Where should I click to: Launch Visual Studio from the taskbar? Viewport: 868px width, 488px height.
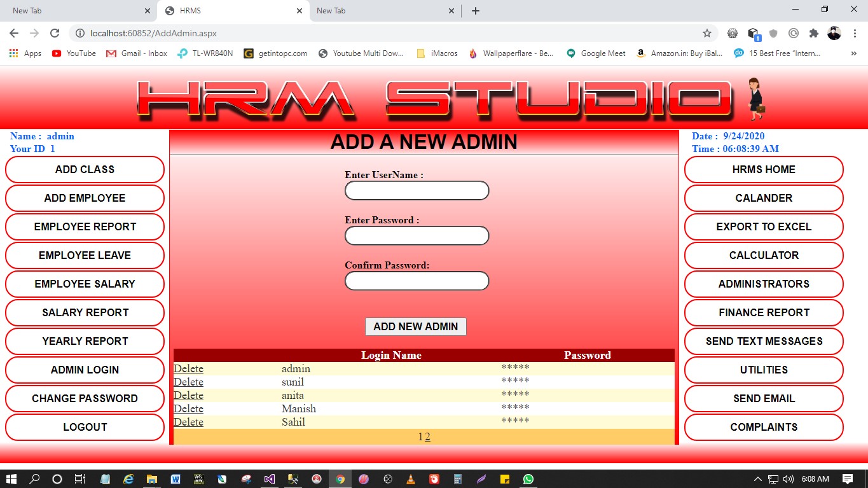pyautogui.click(x=269, y=479)
